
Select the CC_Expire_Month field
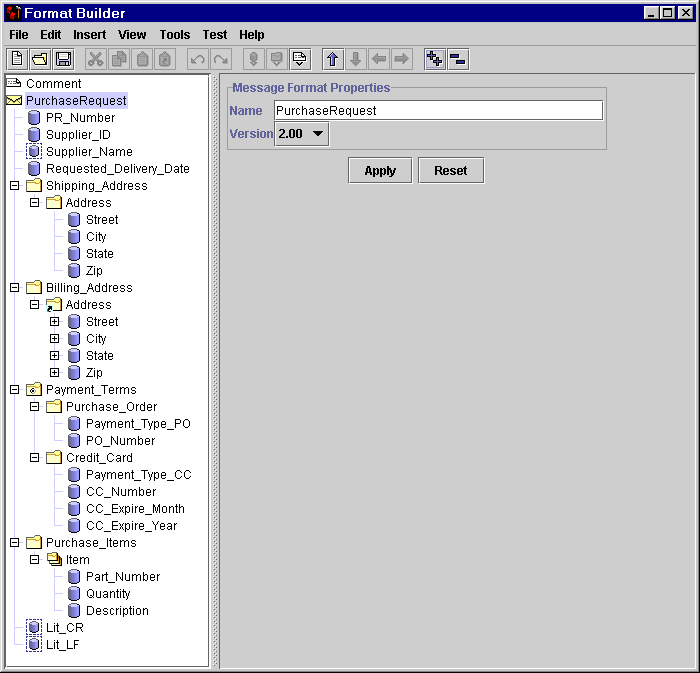[x=135, y=509]
